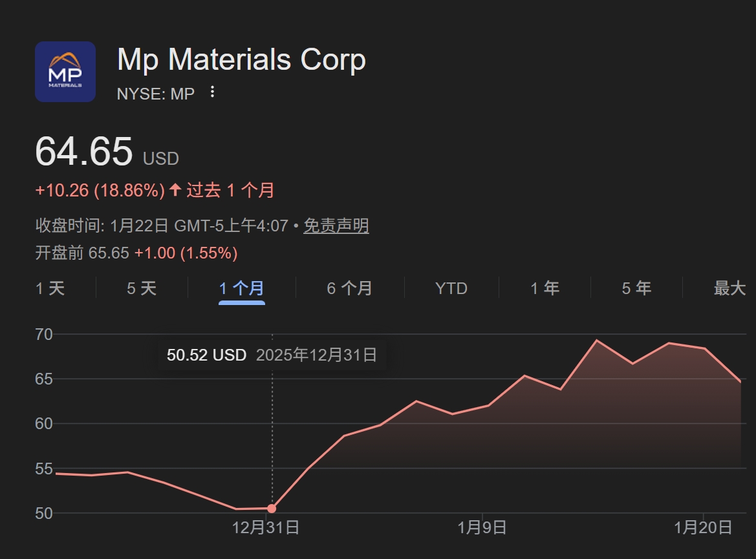
Task: Click the 64.65 USD current price
Action: 84,152
